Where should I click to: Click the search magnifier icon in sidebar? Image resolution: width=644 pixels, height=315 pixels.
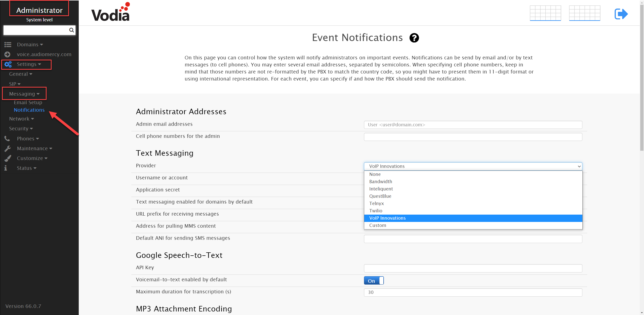tap(71, 30)
